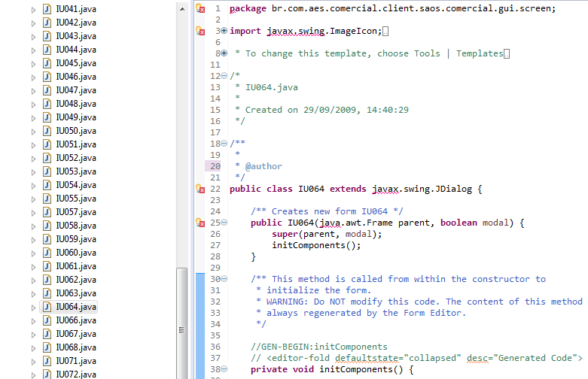Select the Java file icon of IU042.java
The height and width of the screenshot is (379, 588).
click(47, 23)
